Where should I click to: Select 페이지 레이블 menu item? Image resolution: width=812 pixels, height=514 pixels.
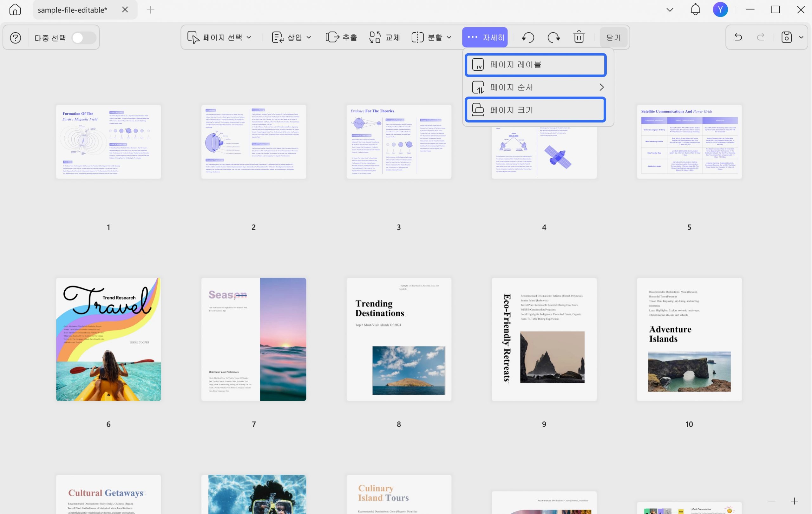536,64
